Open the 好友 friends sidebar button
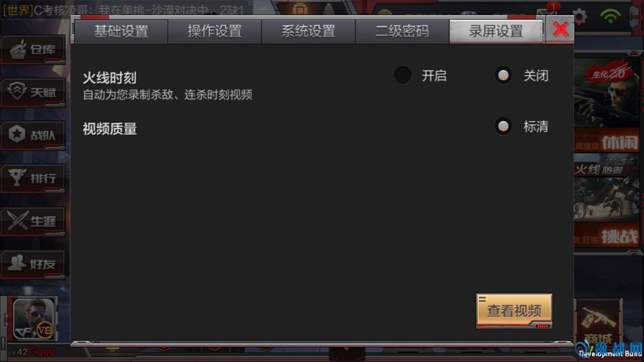 (x=33, y=264)
